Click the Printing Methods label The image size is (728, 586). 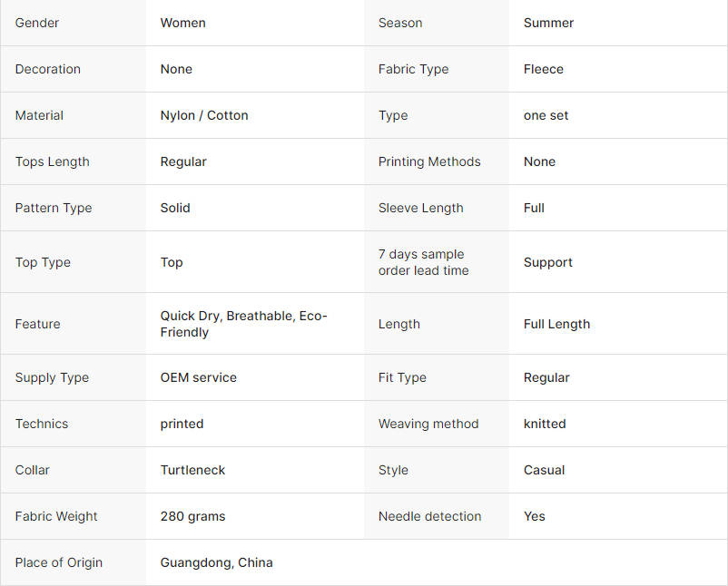[429, 162]
